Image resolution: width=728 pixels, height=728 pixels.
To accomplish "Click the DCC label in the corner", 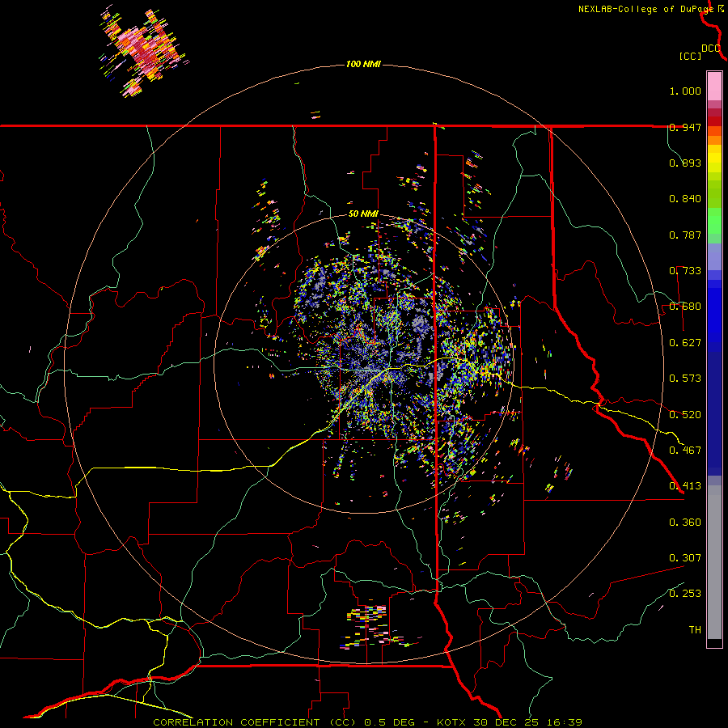I will (711, 49).
